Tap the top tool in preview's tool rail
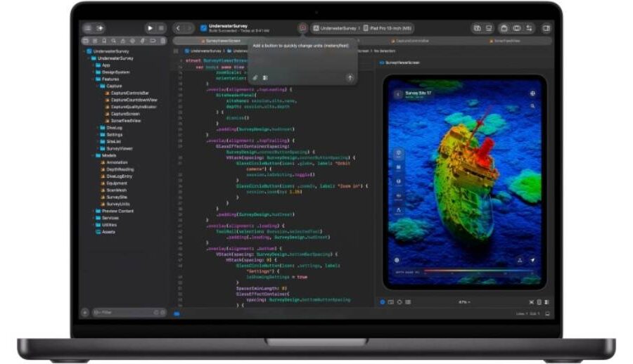The height and width of the screenshot is (364, 633). tap(399, 153)
